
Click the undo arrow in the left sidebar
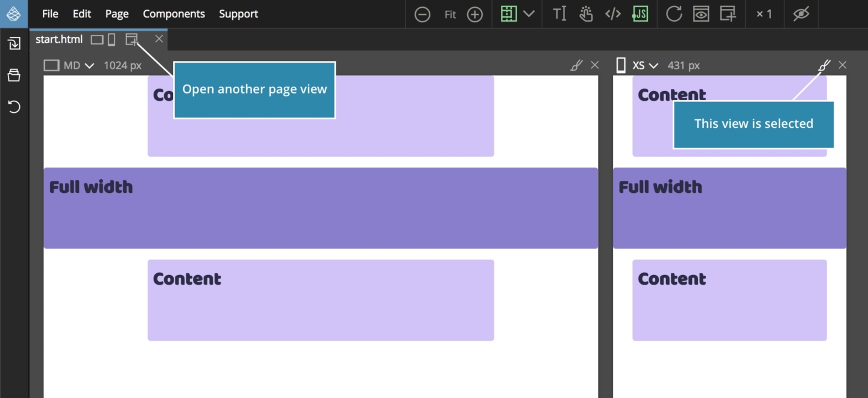coord(14,107)
